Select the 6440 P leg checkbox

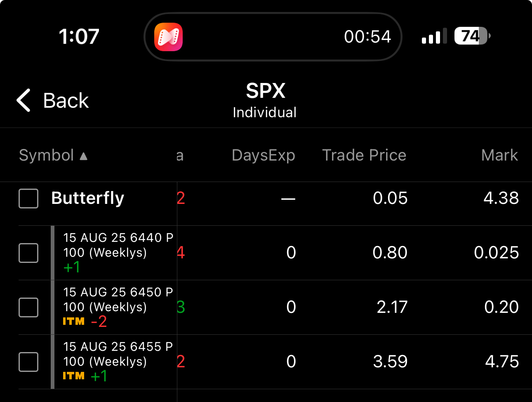[28, 253]
